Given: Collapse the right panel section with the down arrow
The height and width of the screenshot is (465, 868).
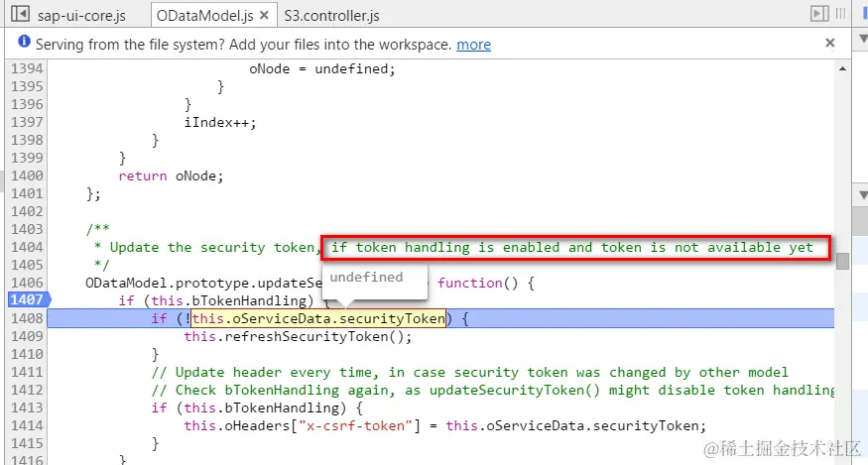Looking at the screenshot, I should click(x=862, y=195).
